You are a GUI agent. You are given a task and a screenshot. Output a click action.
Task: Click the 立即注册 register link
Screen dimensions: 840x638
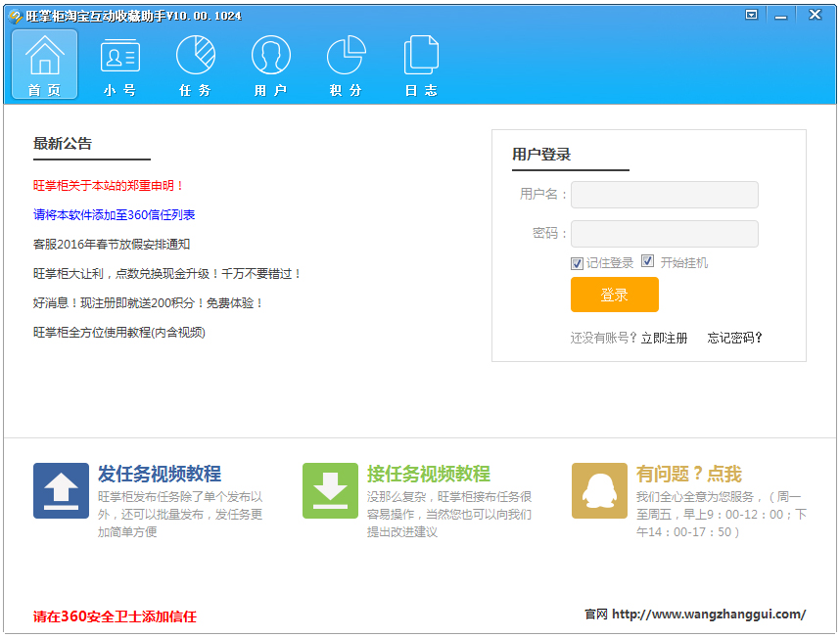click(x=664, y=338)
